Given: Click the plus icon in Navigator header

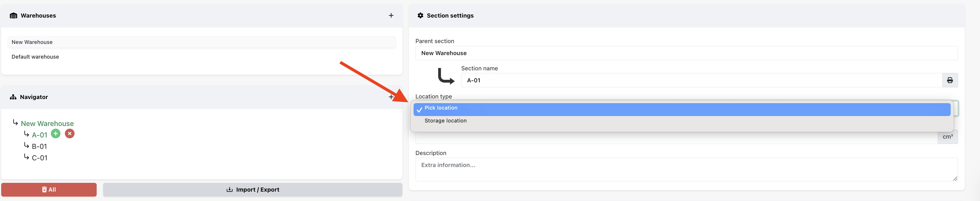Looking at the screenshot, I should pos(391,97).
